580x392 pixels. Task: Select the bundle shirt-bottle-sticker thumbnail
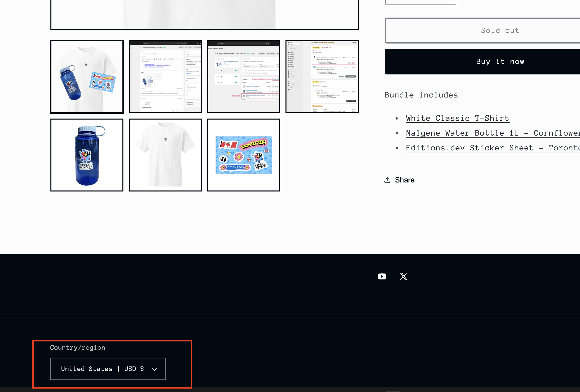[x=87, y=77]
